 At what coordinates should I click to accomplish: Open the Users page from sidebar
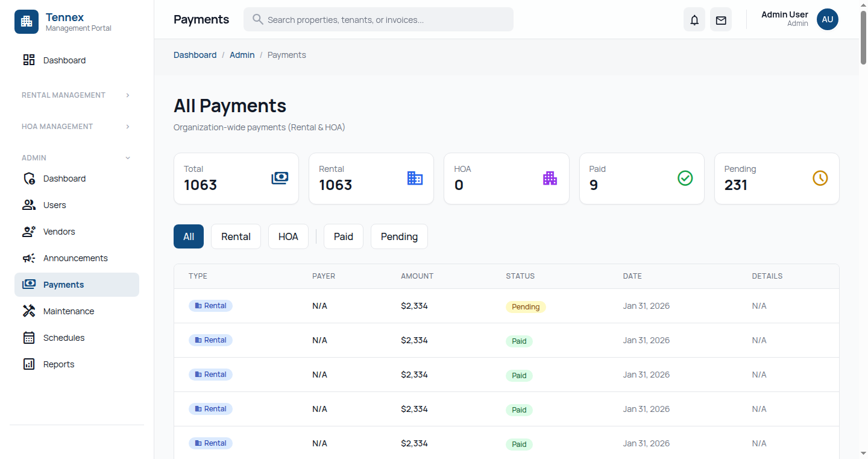coord(55,204)
